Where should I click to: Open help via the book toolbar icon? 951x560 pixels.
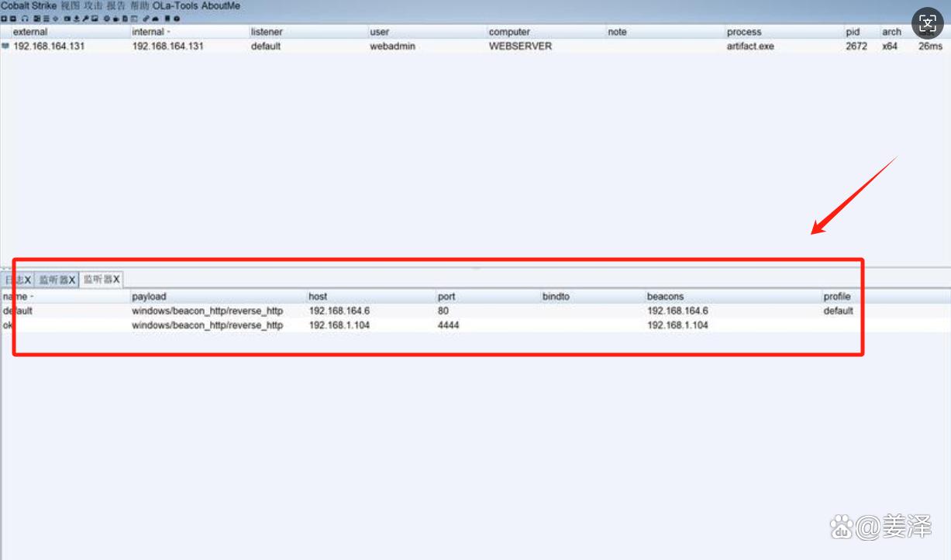(x=167, y=19)
